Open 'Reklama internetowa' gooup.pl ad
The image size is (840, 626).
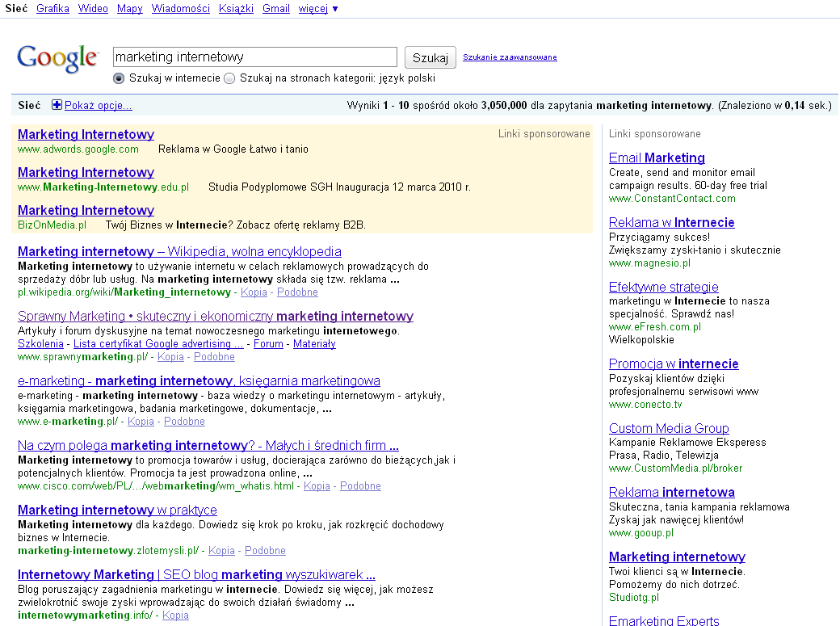coord(672,493)
